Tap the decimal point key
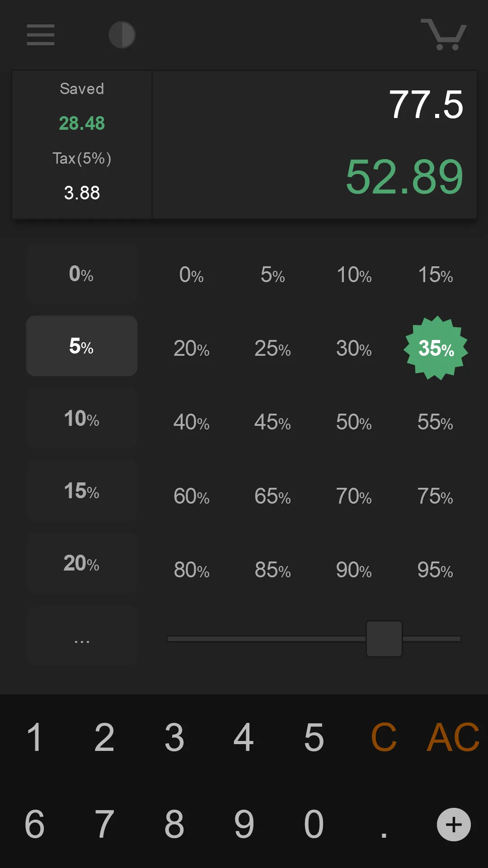Viewport: 488px width, 868px height. coord(384,824)
